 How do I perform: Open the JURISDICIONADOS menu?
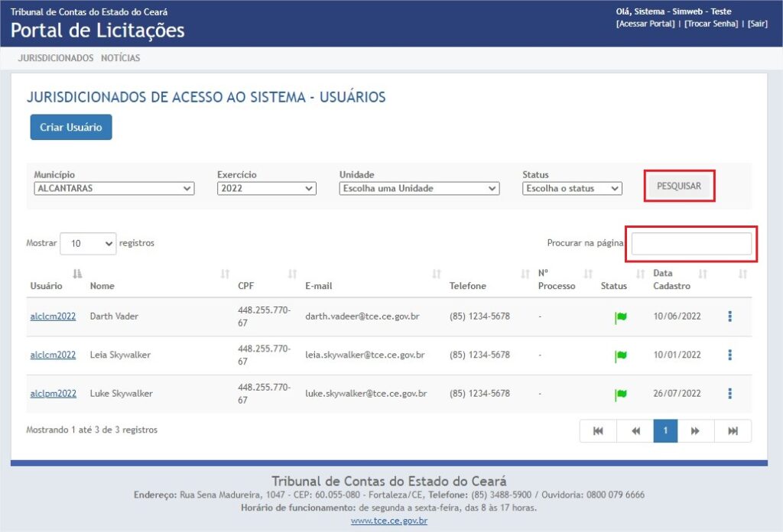point(56,58)
